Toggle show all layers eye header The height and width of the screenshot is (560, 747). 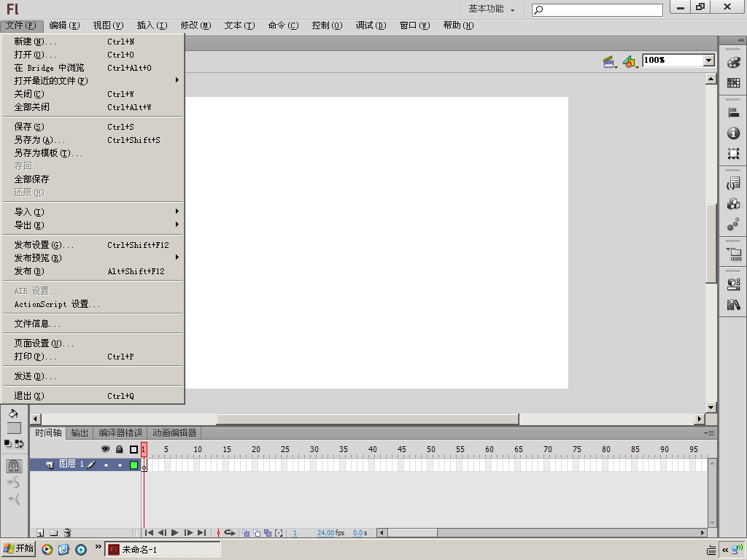tap(105, 449)
